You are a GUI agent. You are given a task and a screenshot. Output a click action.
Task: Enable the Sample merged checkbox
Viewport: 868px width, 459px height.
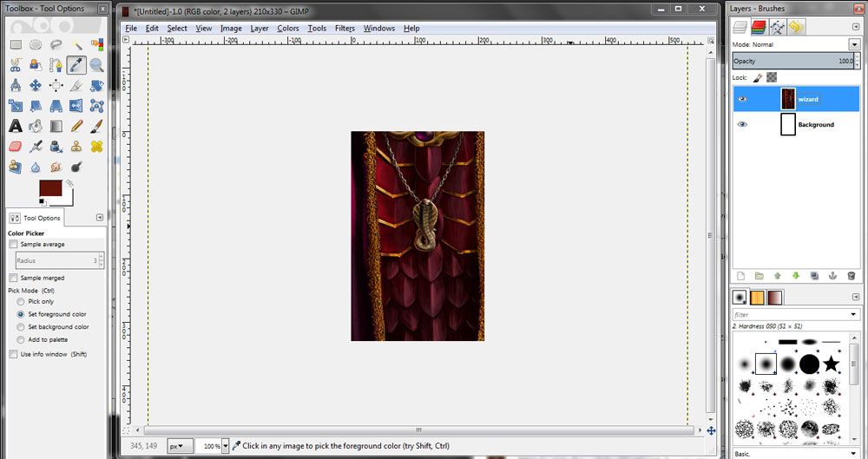pos(13,278)
